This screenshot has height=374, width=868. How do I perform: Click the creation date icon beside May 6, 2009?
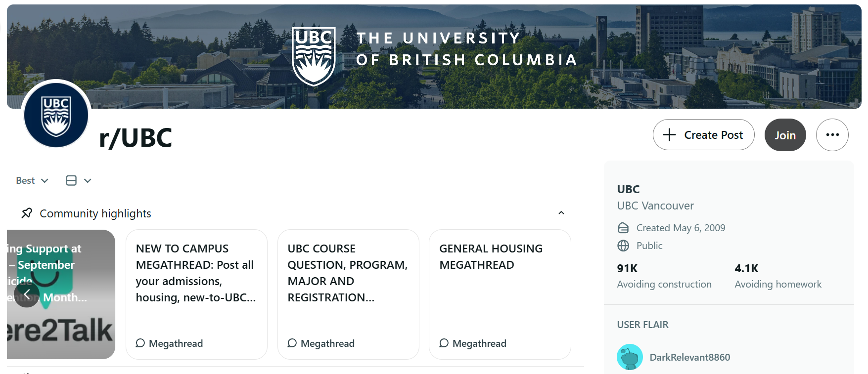pos(622,227)
